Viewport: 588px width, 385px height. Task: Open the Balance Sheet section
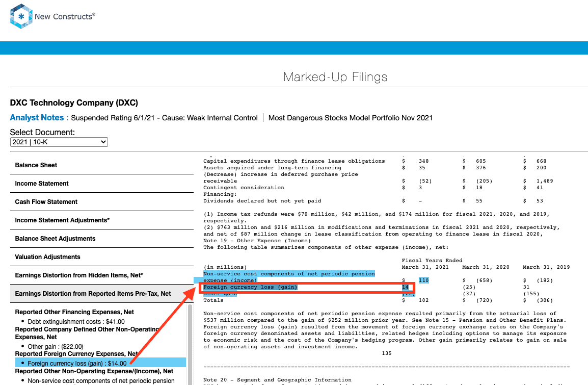click(x=36, y=165)
